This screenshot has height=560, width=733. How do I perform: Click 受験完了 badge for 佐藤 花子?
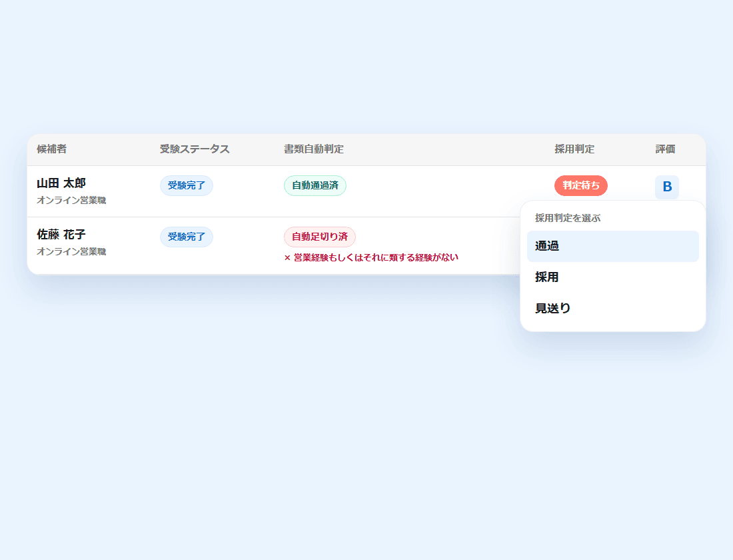click(187, 237)
